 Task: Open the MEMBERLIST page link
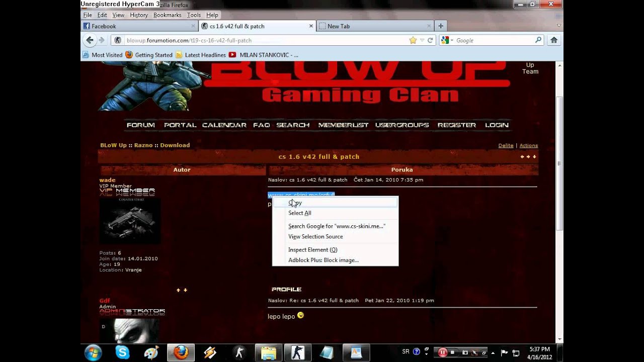(344, 125)
